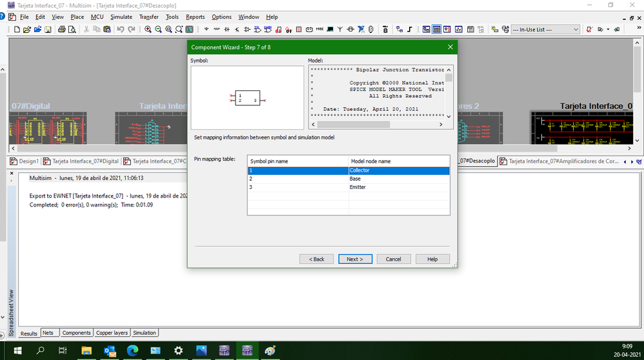Screen dimensions: 644x360
Task: Open a file using the Open folder icon
Action: [27, 30]
